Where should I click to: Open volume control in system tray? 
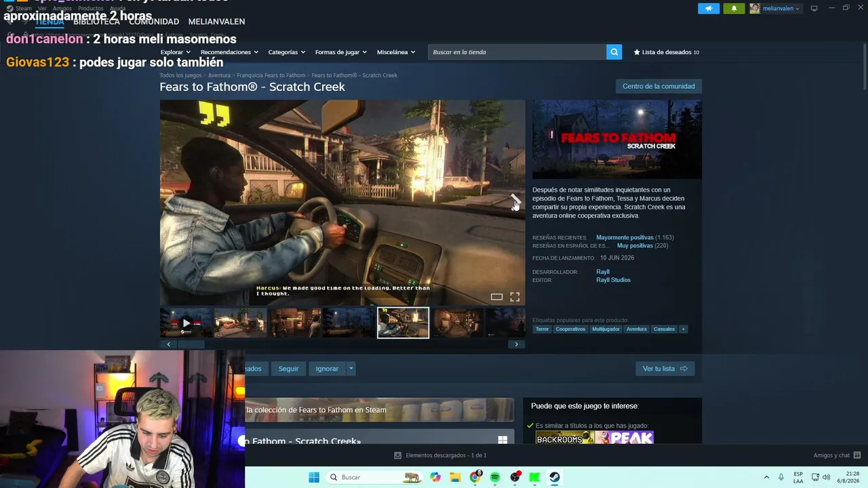coord(826,477)
